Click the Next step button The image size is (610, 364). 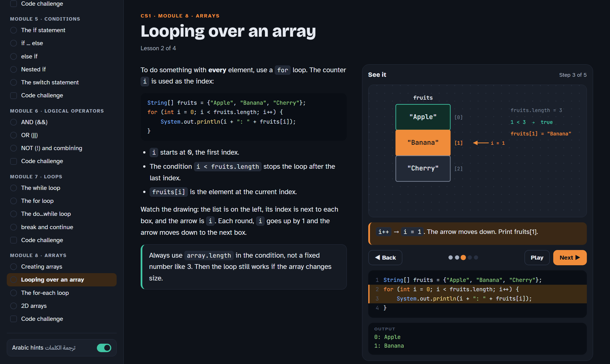pos(570,258)
